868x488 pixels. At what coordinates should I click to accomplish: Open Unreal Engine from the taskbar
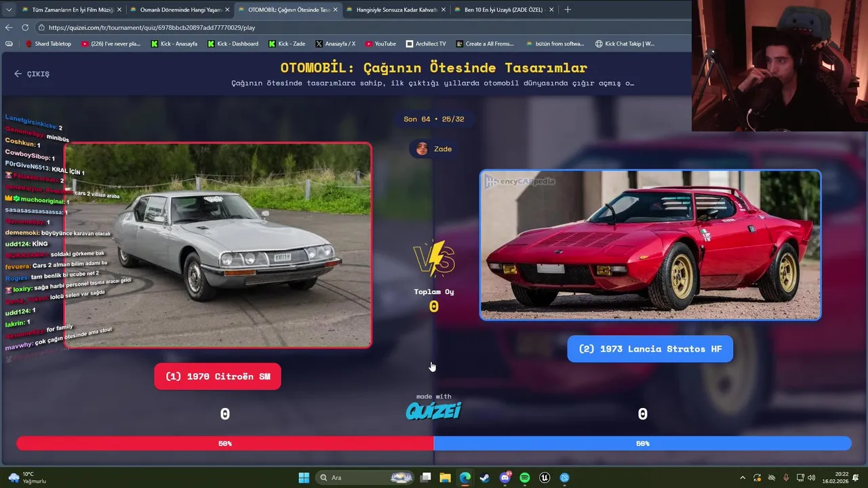pos(545,477)
